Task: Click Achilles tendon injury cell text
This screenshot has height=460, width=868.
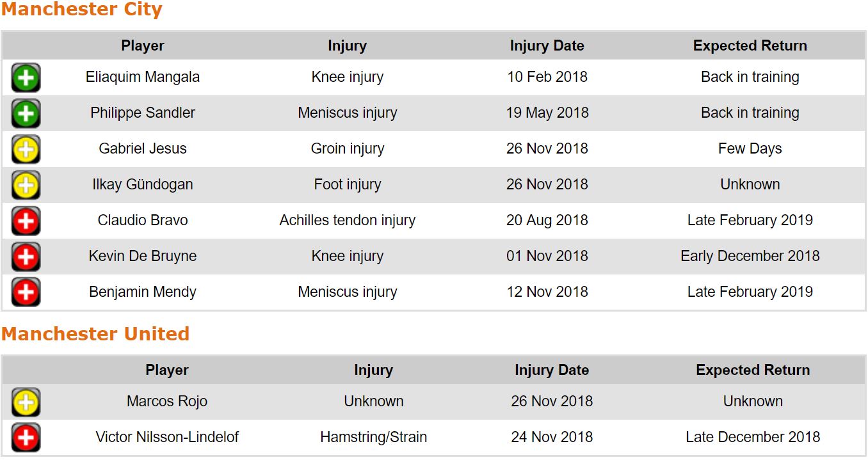Action: click(348, 221)
